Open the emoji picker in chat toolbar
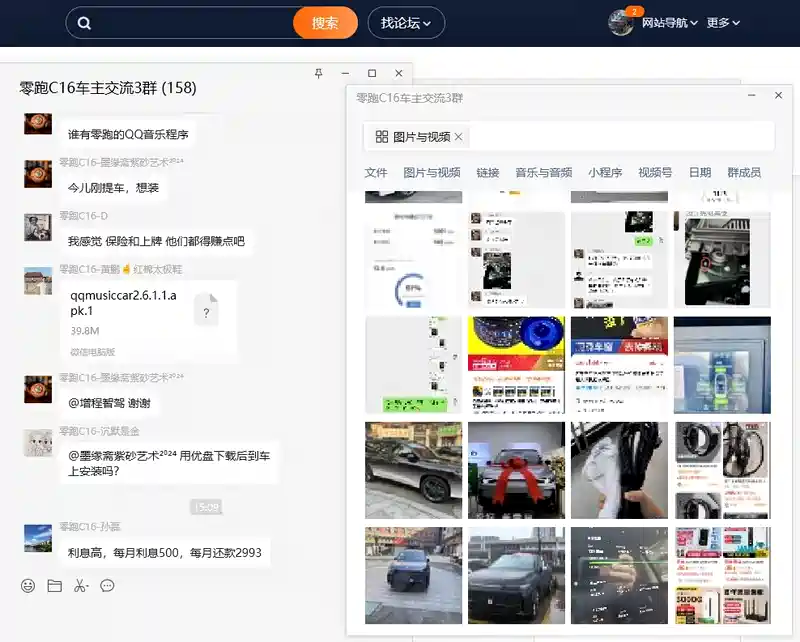Image resolution: width=800 pixels, height=642 pixels. [28, 586]
